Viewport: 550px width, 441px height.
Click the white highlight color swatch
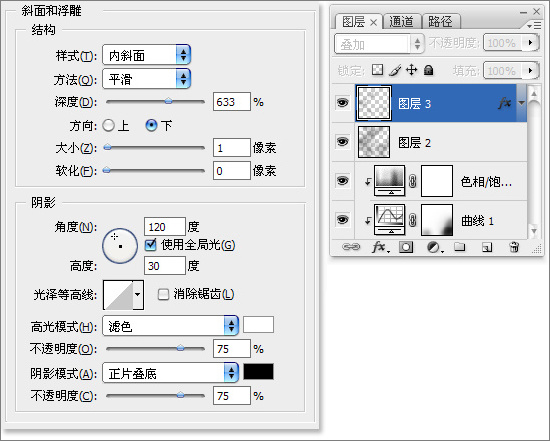(x=259, y=325)
